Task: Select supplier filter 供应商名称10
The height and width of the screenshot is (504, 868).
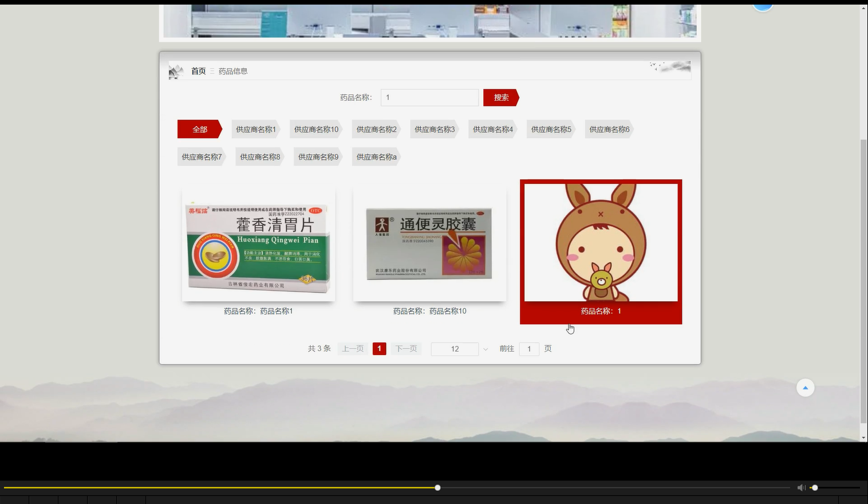Action: pos(315,129)
